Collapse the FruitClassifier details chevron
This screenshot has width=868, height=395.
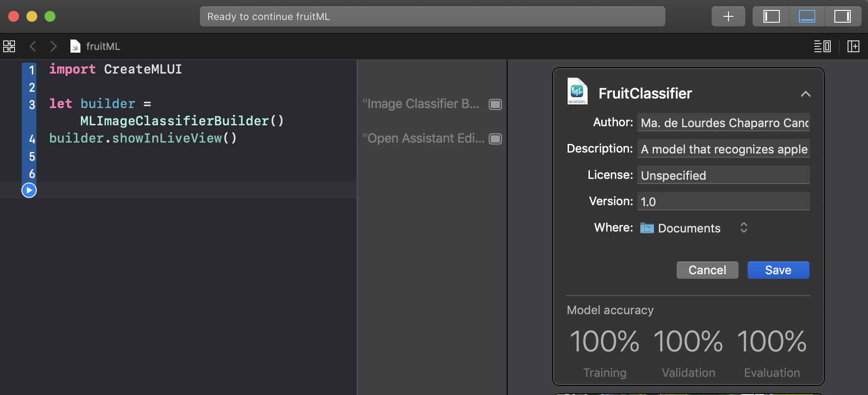[805, 94]
